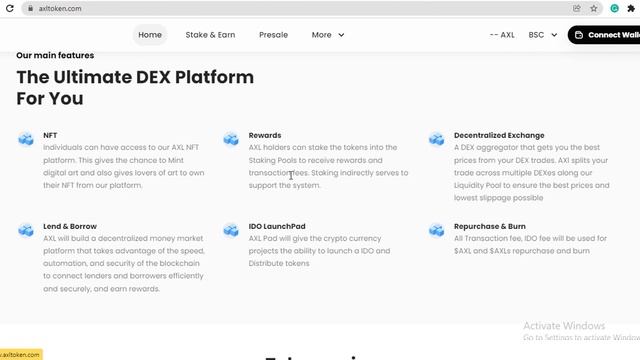640x360 pixels.
Task: Reload the page with the refresh icon
Action: 9,8
